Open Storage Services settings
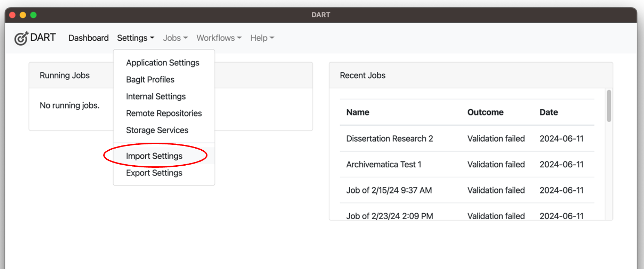The image size is (644, 269). point(157,130)
